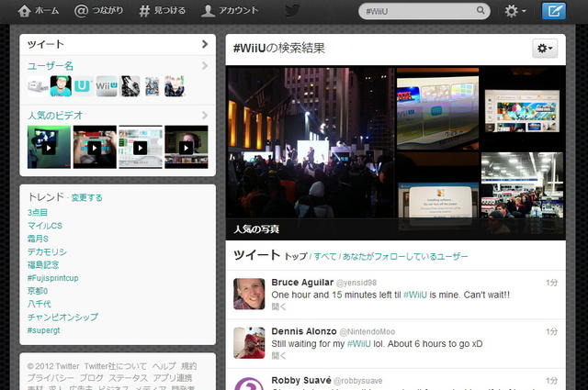Select the すべて tweets filter

click(324, 257)
